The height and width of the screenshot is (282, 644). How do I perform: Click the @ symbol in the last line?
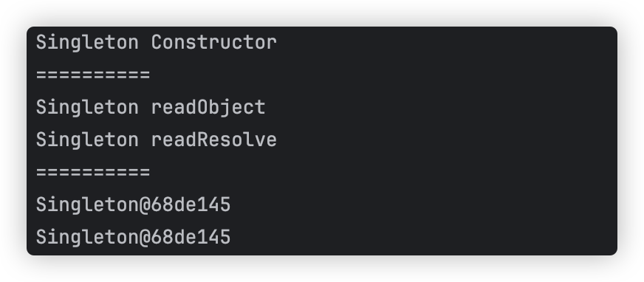[145, 237]
